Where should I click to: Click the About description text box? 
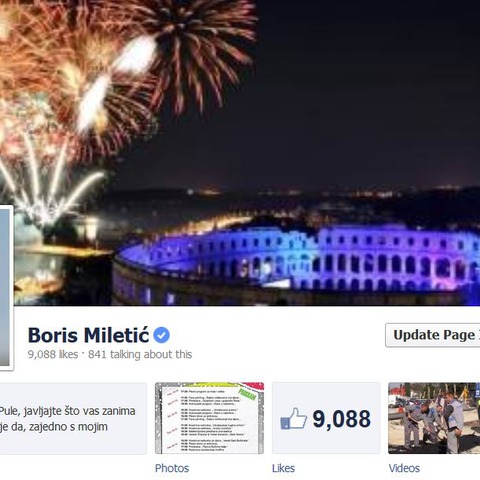point(73,418)
